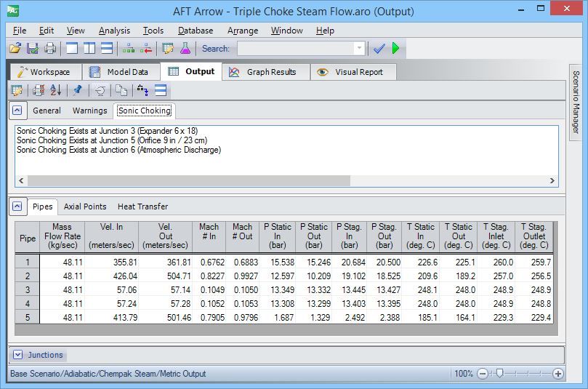Click the hierarchy with blue arrow icon
This screenshot has height=389, width=588.
click(x=143, y=90)
